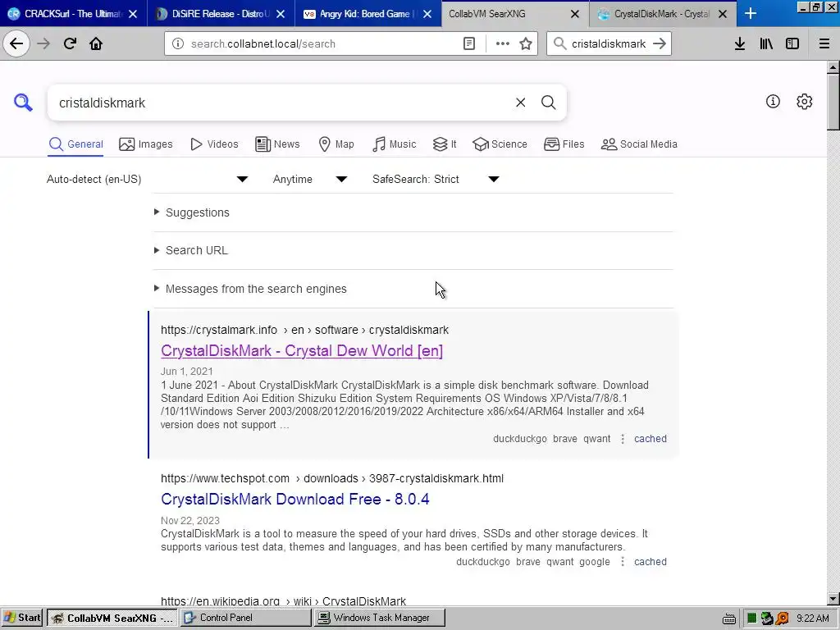Toggle reader view in the address bar
This screenshot has width=840, height=630.
click(x=469, y=43)
